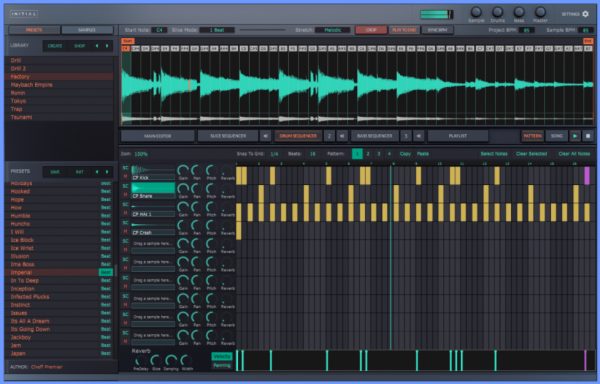Click the CP Kick Gain knob
Screen dimensions: 600x384
183,171
